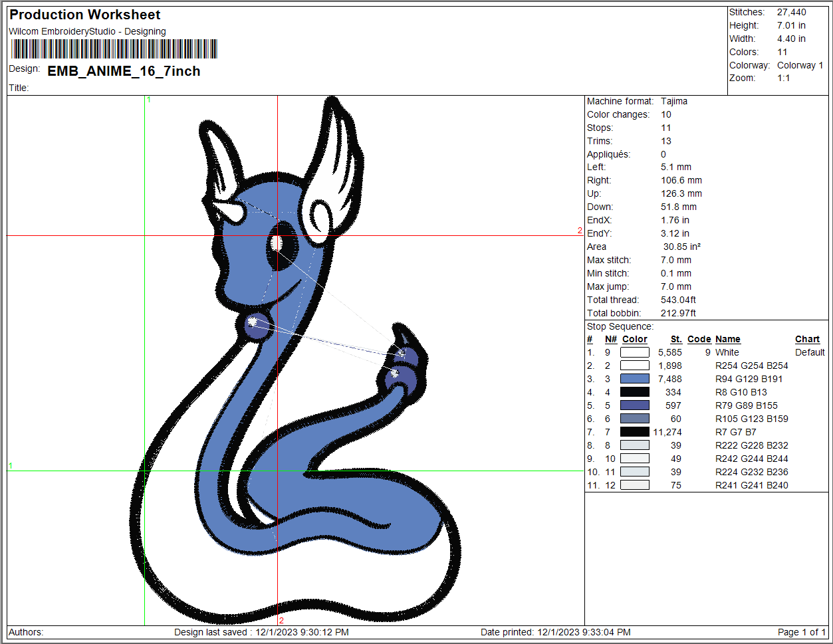Click the design name EMB_ANIME_16_7inch
This screenshot has width=833, height=644.
tap(124, 71)
